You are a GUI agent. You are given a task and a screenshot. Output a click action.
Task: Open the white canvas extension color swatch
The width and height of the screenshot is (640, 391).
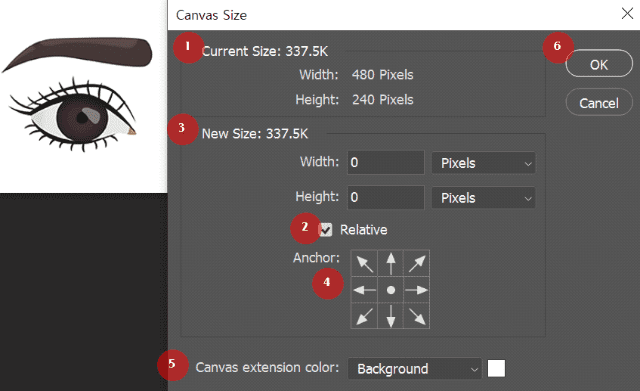point(496,369)
